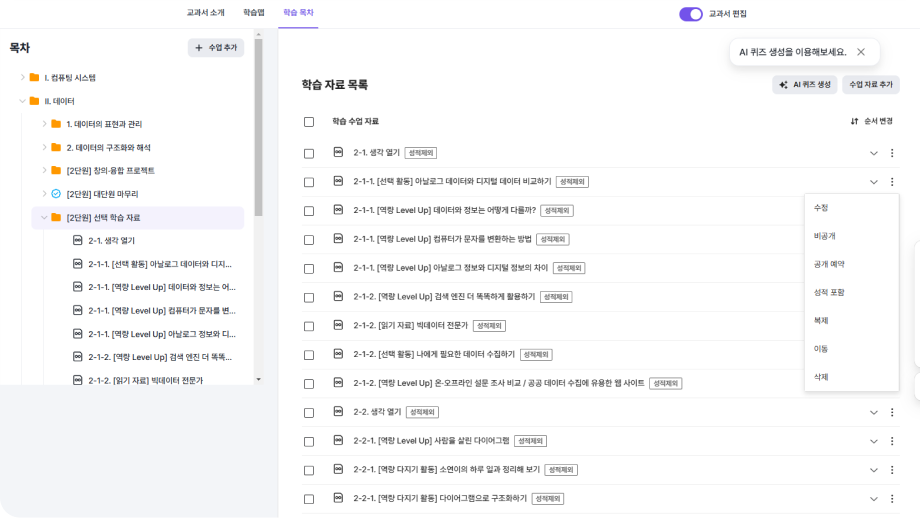The image size is (920, 518).
Task: Click the 2-2. 생각 열기 document icon
Action: 338,412
